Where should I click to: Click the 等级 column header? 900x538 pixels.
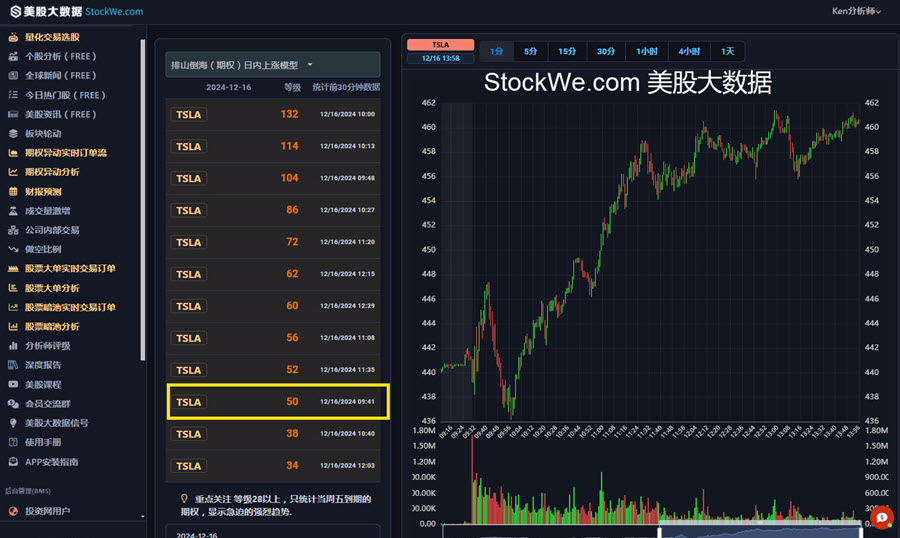[292, 87]
